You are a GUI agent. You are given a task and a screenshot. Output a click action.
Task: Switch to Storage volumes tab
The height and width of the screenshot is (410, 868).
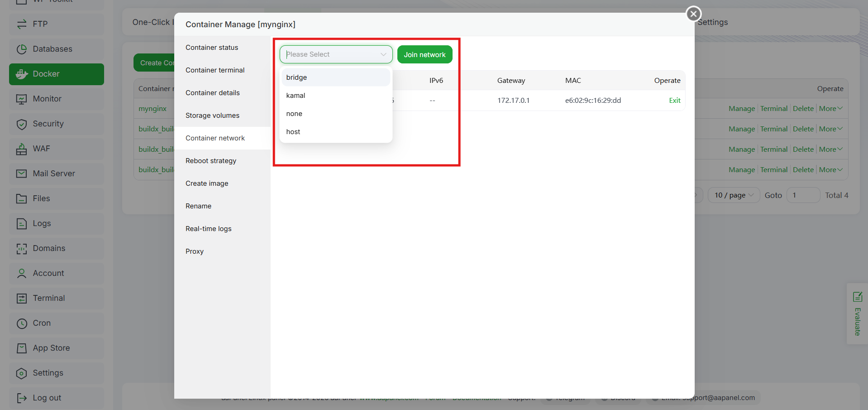[x=222, y=116]
